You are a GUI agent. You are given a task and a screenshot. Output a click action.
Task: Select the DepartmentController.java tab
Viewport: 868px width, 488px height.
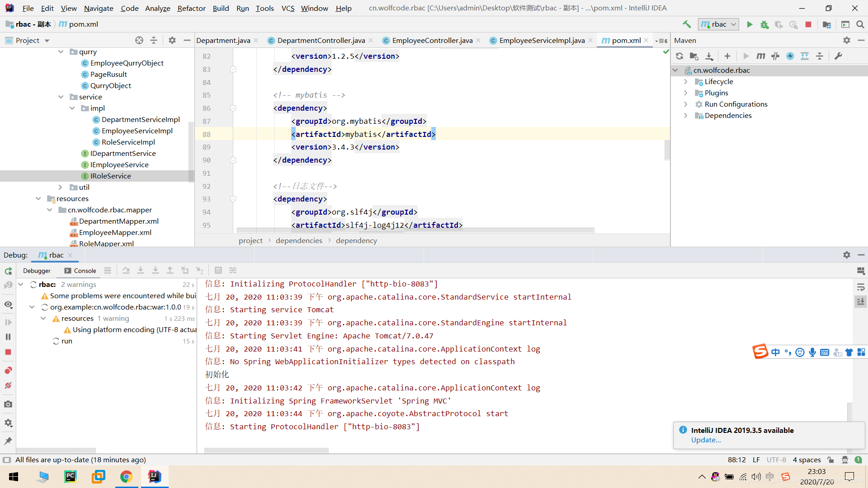(321, 40)
